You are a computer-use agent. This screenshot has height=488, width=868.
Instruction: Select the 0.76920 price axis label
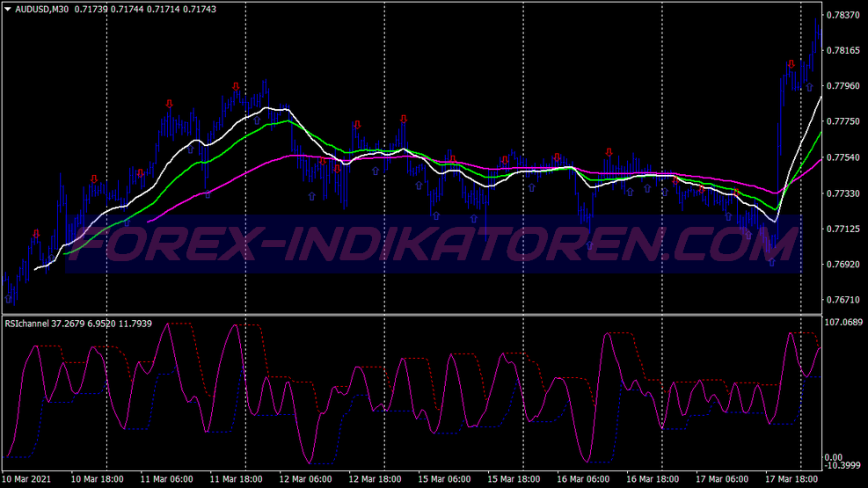843,264
